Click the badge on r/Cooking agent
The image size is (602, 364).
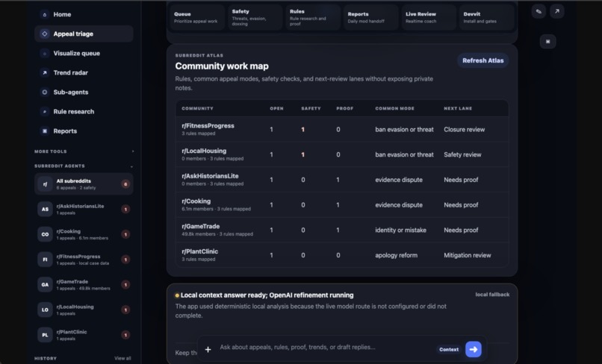pyautogui.click(x=125, y=234)
